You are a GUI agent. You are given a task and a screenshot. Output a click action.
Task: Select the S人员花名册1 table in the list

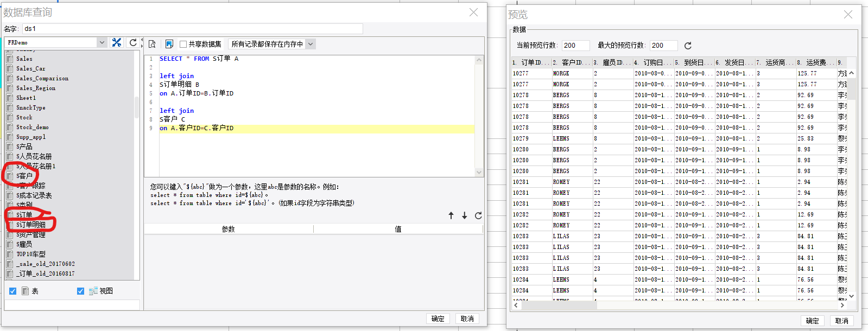(36, 166)
